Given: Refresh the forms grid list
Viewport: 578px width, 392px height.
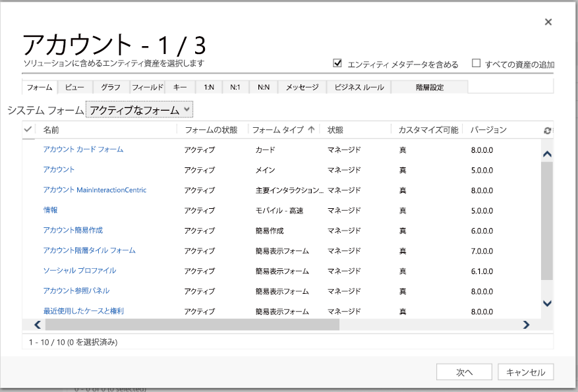Looking at the screenshot, I should 547,131.
